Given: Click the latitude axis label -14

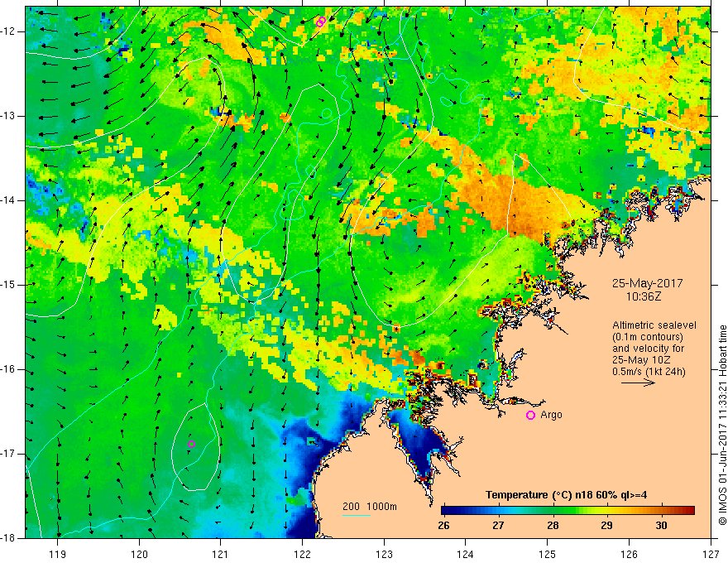Looking at the screenshot, I should [x=8, y=200].
